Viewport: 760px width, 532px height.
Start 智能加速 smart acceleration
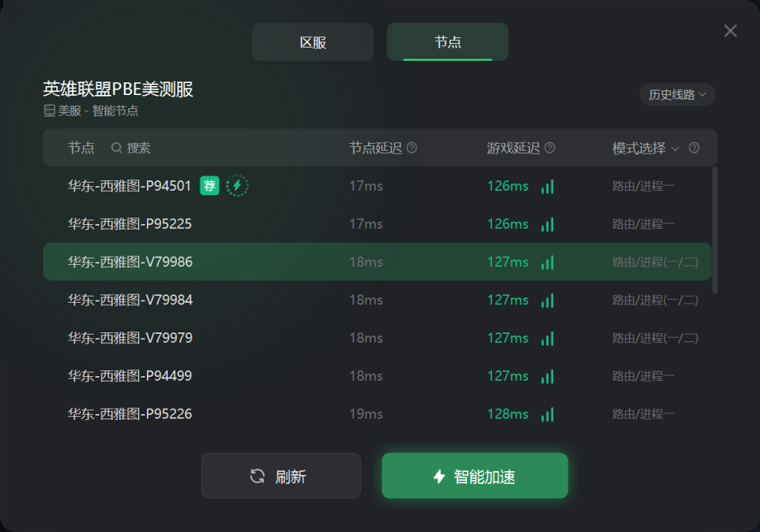coord(475,476)
